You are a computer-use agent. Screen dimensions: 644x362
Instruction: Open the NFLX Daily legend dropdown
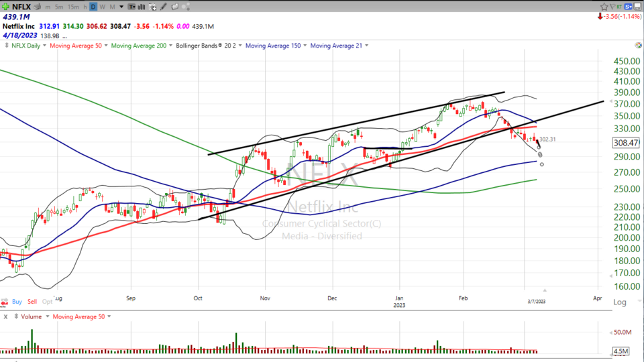pyautogui.click(x=44, y=46)
